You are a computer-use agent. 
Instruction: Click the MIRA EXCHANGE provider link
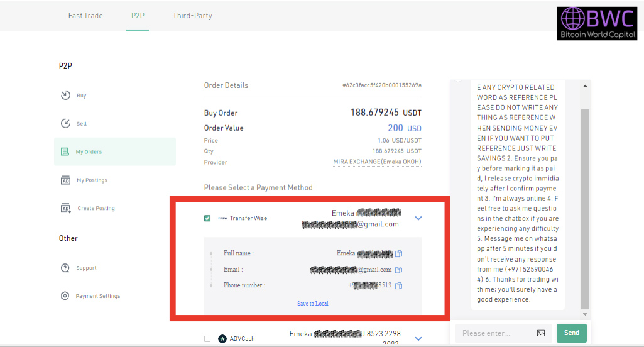[x=377, y=162]
